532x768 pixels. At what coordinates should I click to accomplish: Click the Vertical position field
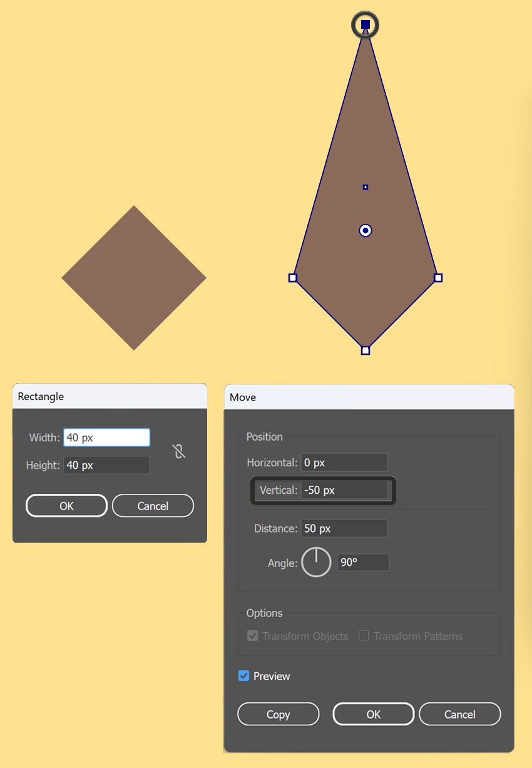point(344,490)
